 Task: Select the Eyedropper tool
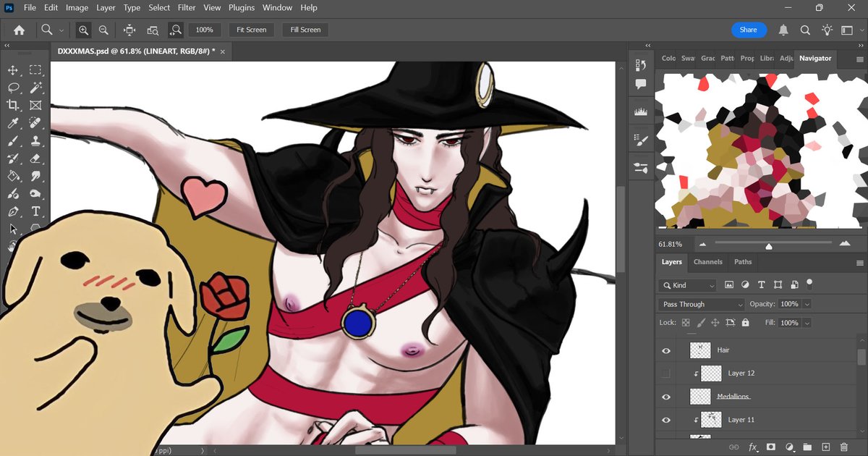point(13,123)
